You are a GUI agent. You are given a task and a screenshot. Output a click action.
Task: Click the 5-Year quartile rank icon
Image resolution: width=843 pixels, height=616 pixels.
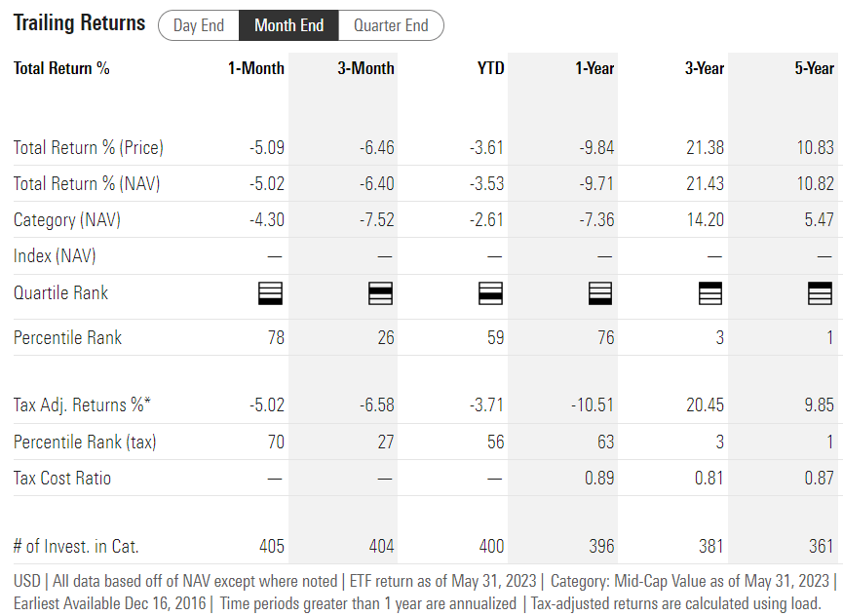(x=820, y=293)
